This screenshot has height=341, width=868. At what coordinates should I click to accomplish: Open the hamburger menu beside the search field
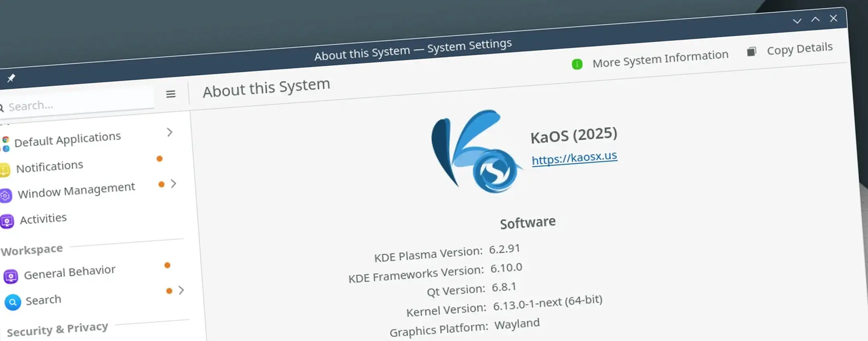pos(171,94)
